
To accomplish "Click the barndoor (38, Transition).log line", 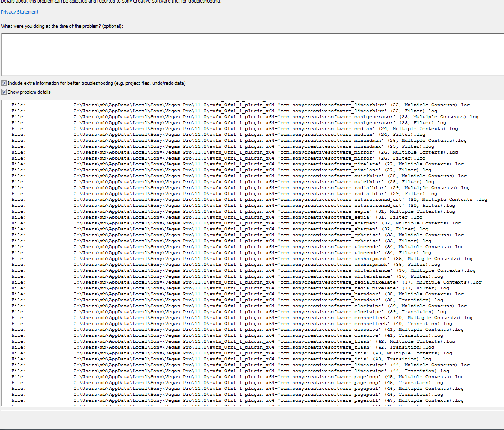I will 227,300.
